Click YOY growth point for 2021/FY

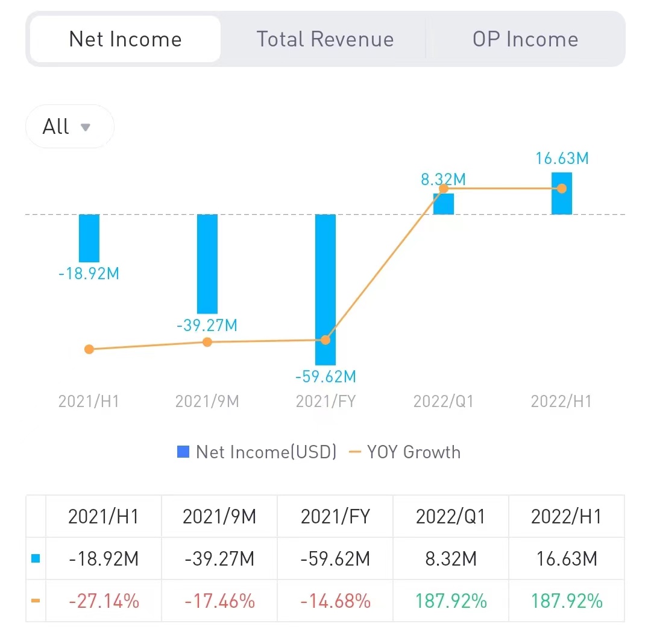[325, 340]
